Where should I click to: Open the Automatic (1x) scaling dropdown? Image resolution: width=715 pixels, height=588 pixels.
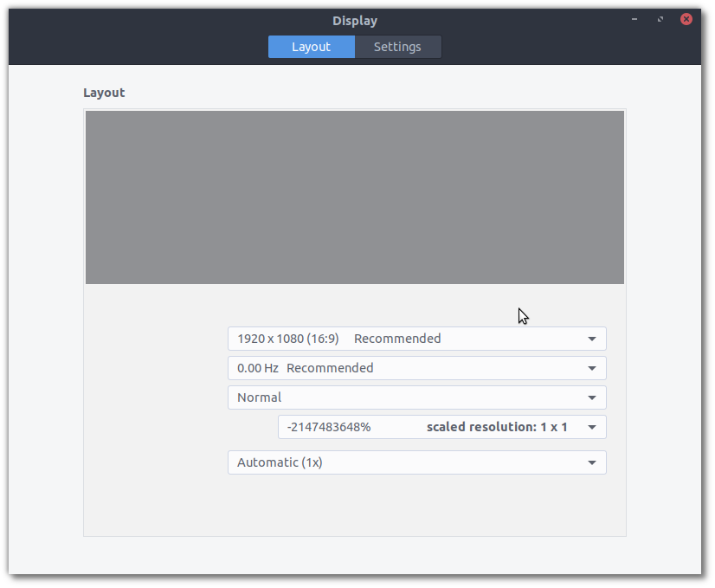[415, 462]
